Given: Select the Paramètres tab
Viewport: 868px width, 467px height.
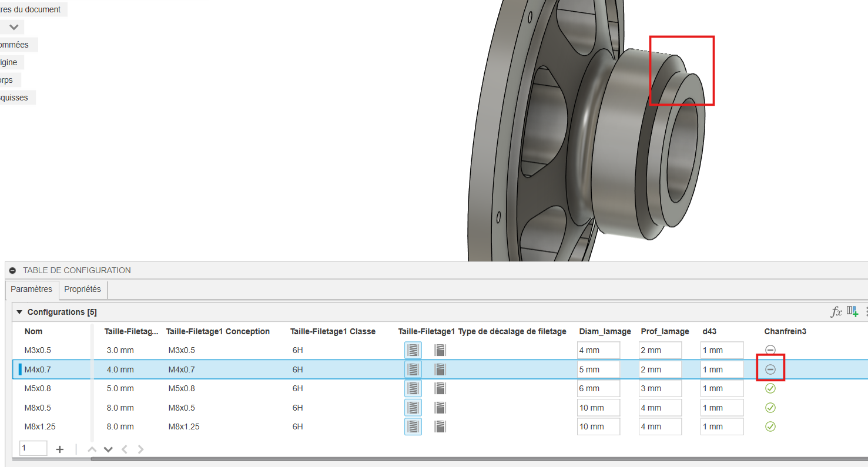Looking at the screenshot, I should [31, 289].
